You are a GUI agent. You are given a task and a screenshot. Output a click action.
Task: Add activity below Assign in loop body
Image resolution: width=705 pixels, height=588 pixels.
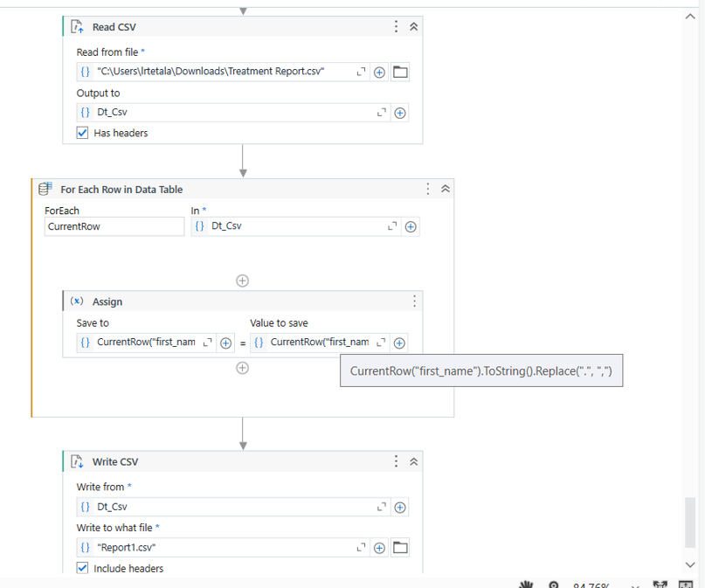click(x=243, y=368)
